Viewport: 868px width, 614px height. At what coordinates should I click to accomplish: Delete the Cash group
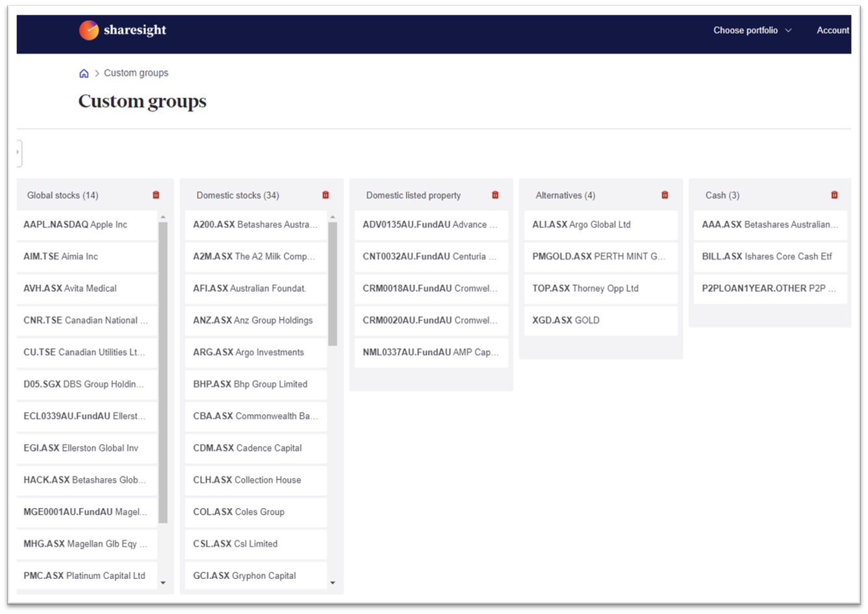[835, 194]
